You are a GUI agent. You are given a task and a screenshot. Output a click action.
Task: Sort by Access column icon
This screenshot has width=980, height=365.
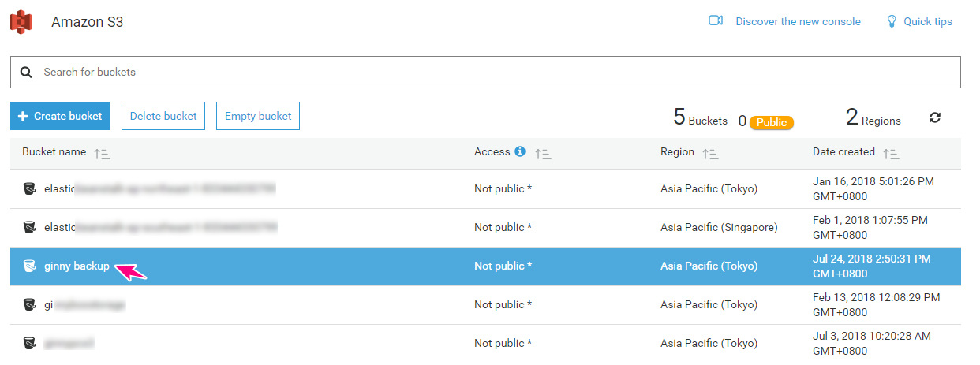point(543,155)
